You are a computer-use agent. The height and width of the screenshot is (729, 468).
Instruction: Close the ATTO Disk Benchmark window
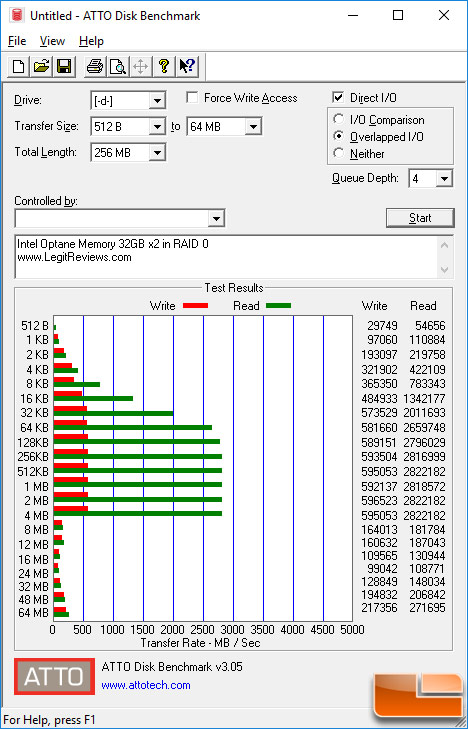(x=444, y=15)
